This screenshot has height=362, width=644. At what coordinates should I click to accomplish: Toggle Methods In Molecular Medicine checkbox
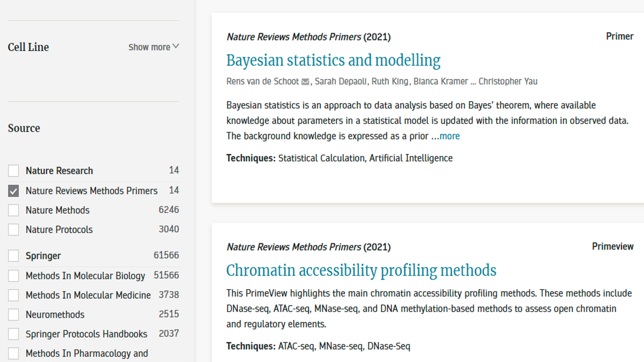pos(14,295)
